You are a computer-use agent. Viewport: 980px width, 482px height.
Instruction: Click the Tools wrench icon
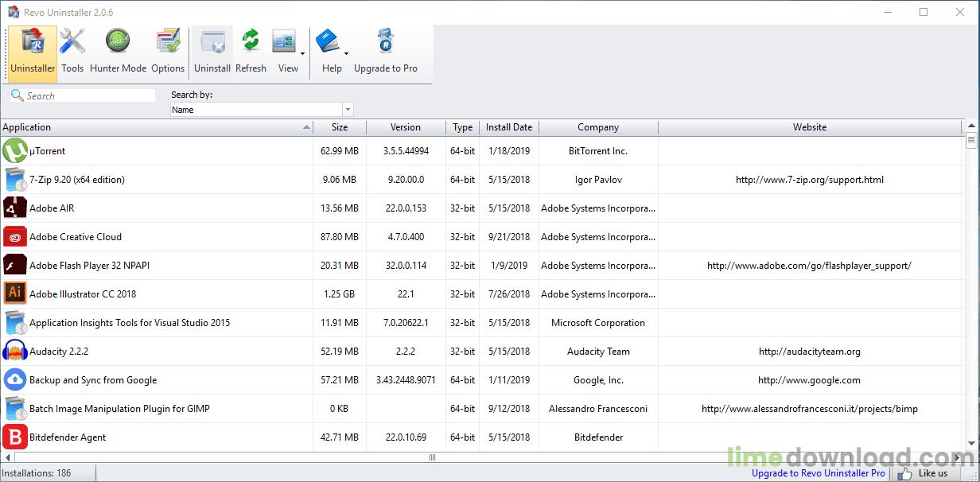pos(72,40)
